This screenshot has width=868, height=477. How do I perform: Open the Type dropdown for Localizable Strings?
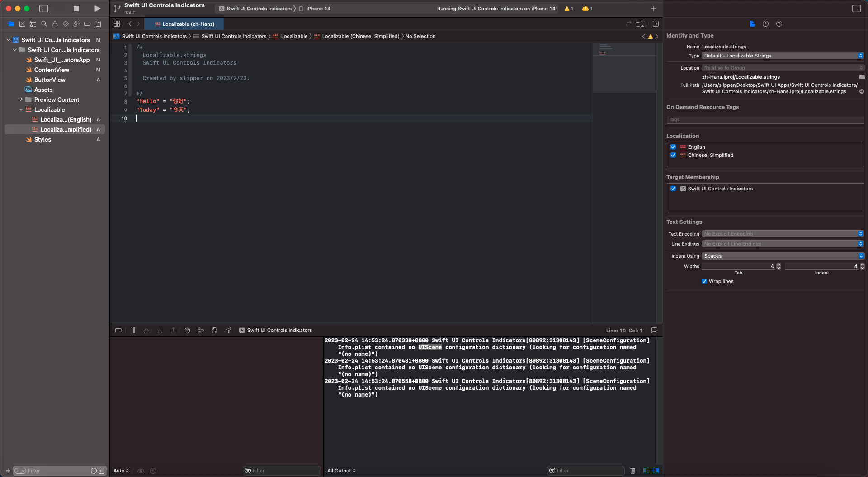pyautogui.click(x=783, y=56)
